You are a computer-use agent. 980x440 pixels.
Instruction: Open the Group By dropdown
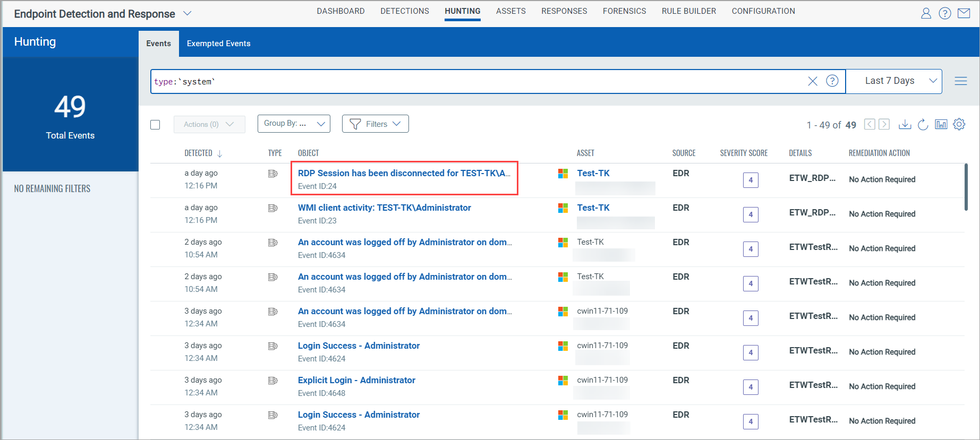pyautogui.click(x=294, y=124)
